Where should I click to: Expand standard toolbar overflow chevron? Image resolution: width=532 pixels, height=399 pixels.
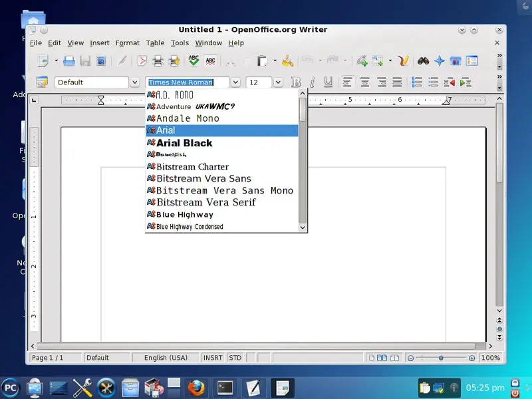(499, 55)
